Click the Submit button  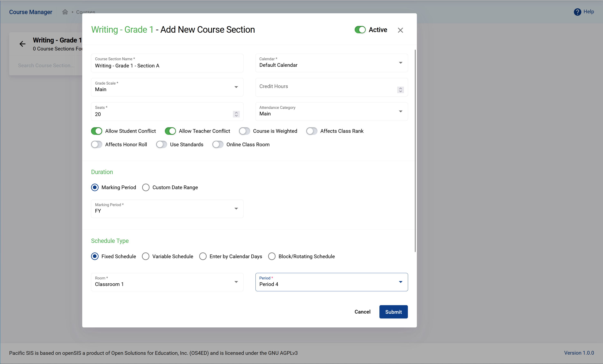[x=393, y=312]
